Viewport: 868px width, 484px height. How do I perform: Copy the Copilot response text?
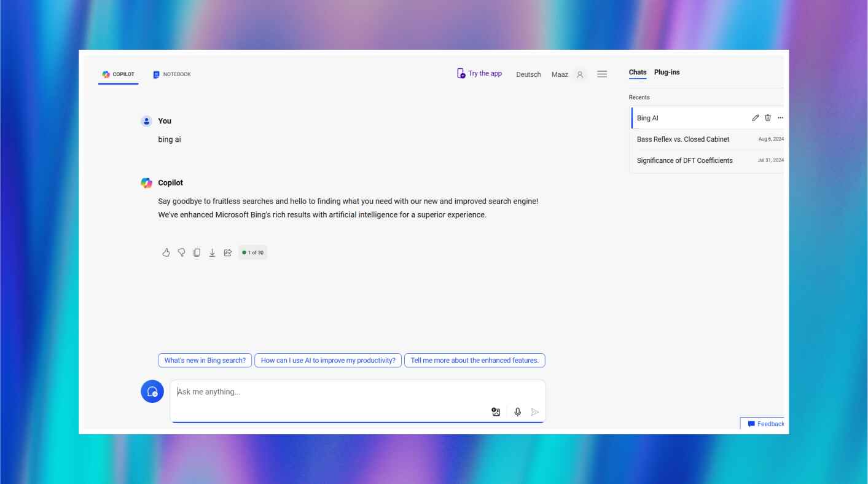[x=197, y=252]
